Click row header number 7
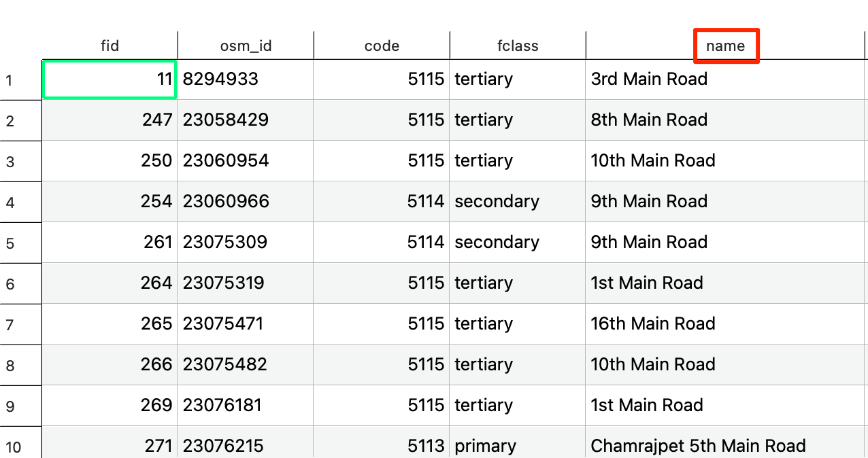This screenshot has width=868, height=458. (10, 325)
